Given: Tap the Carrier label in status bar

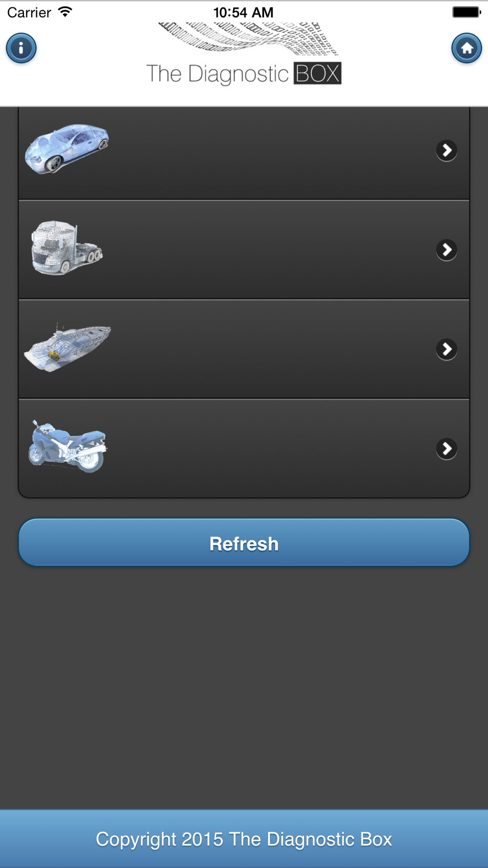Looking at the screenshot, I should [x=29, y=12].
